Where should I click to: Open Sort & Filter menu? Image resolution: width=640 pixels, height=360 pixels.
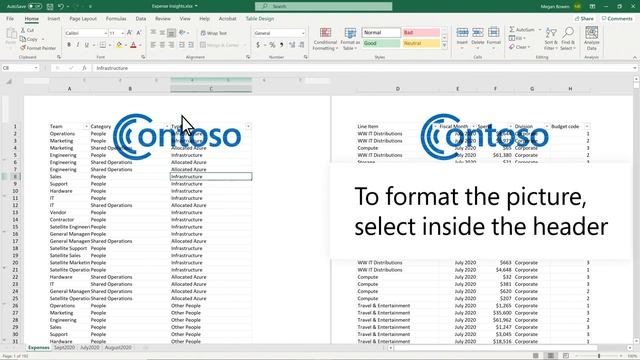pos(551,39)
